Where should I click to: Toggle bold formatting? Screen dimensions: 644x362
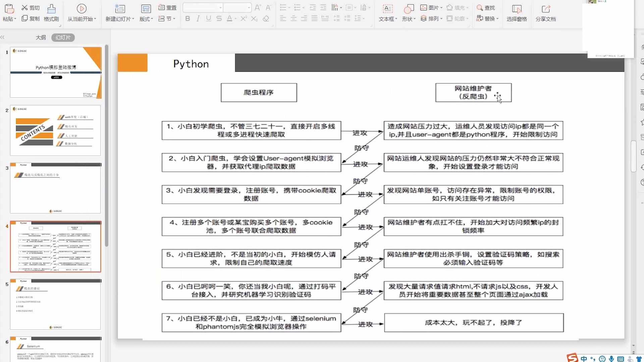tap(187, 18)
